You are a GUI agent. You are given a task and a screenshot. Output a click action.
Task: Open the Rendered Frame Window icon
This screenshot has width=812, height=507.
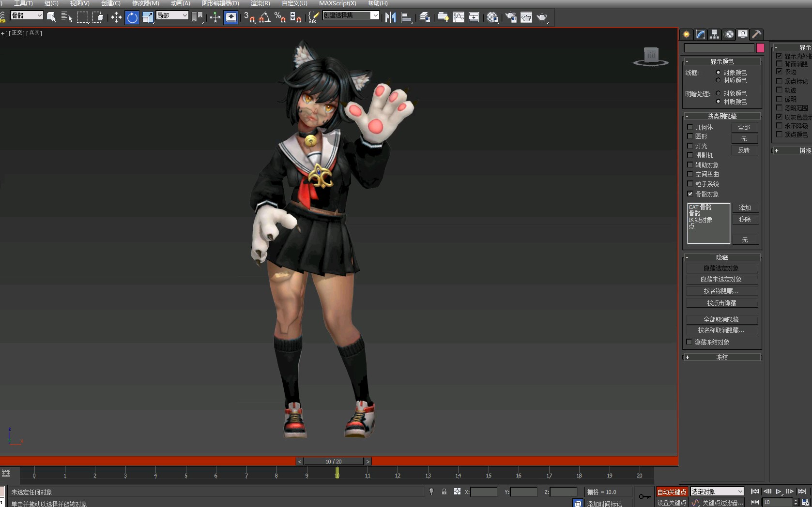tap(526, 17)
